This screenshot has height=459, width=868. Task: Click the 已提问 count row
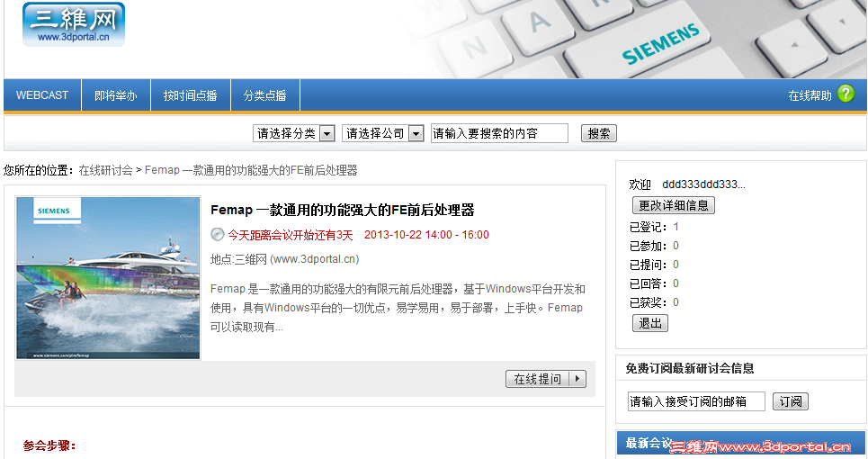[x=654, y=265]
